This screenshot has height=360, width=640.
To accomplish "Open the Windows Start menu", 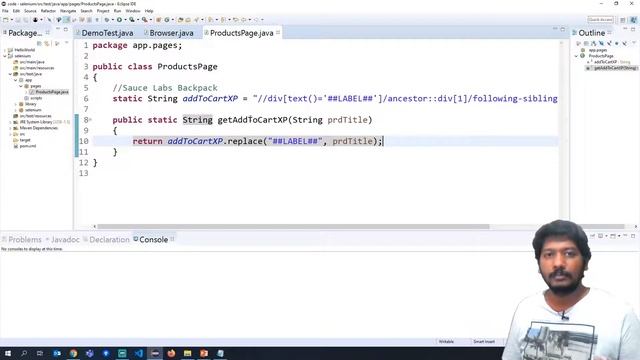I will point(7,353).
